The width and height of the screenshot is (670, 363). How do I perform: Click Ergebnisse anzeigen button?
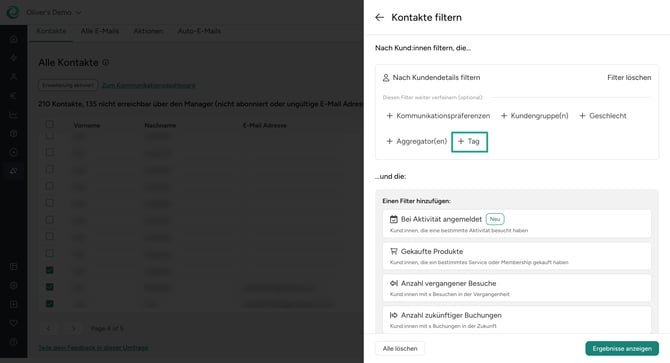coord(622,348)
